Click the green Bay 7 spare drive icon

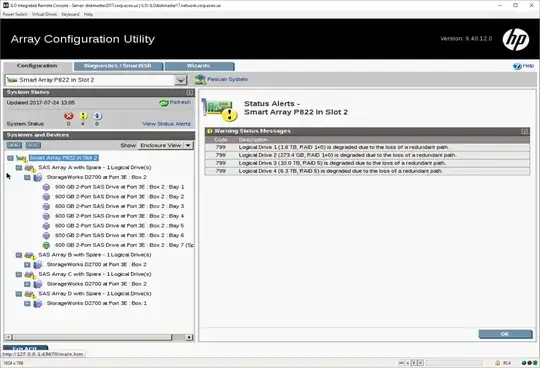[46, 245]
